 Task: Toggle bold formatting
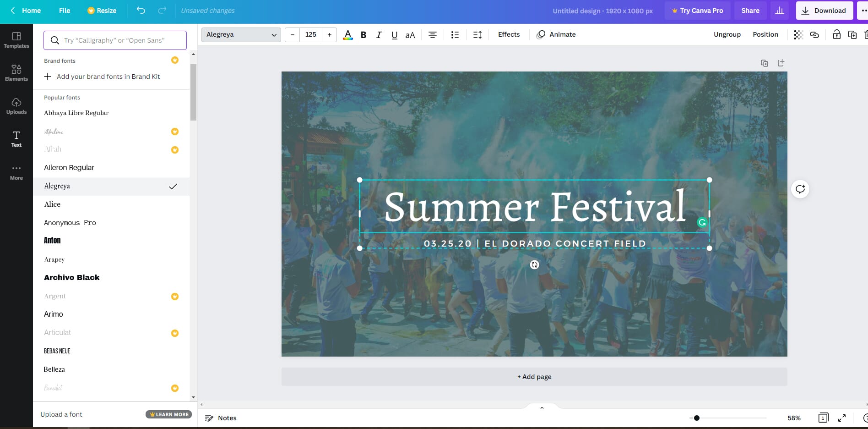pyautogui.click(x=363, y=35)
